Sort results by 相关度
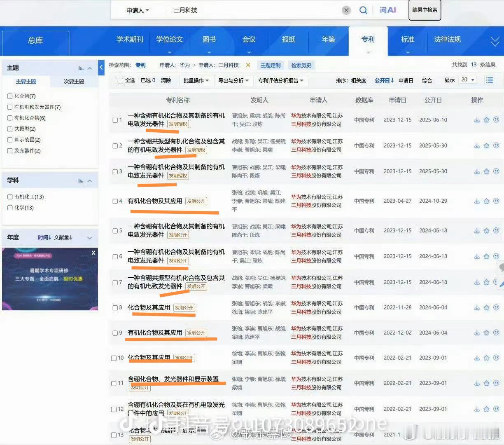The image size is (504, 445). tap(358, 80)
